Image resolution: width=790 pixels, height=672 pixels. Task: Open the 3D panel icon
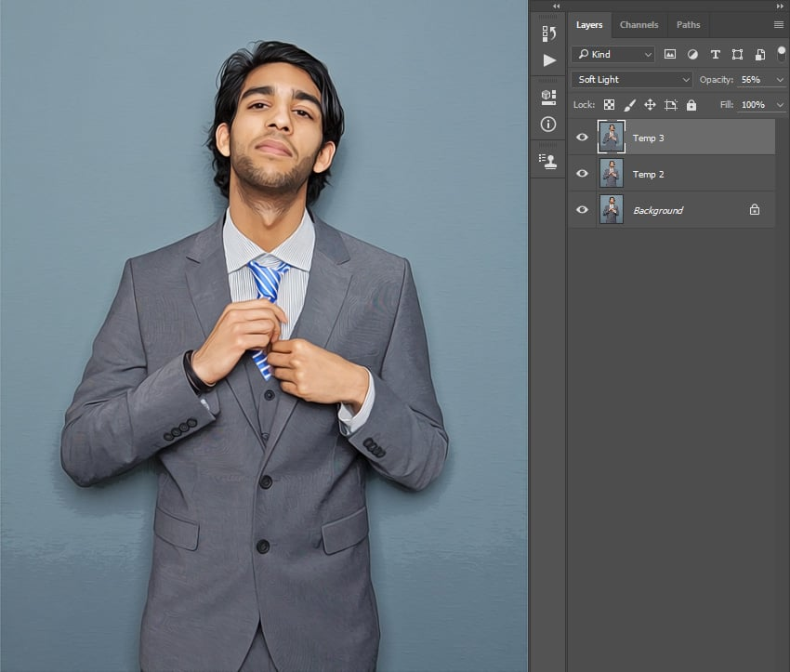point(548,98)
